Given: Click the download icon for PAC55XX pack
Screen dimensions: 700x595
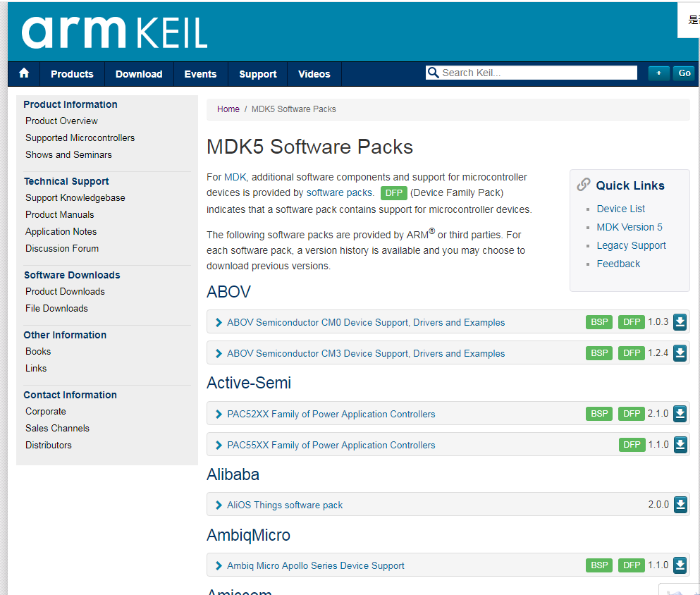Looking at the screenshot, I should pos(679,445).
